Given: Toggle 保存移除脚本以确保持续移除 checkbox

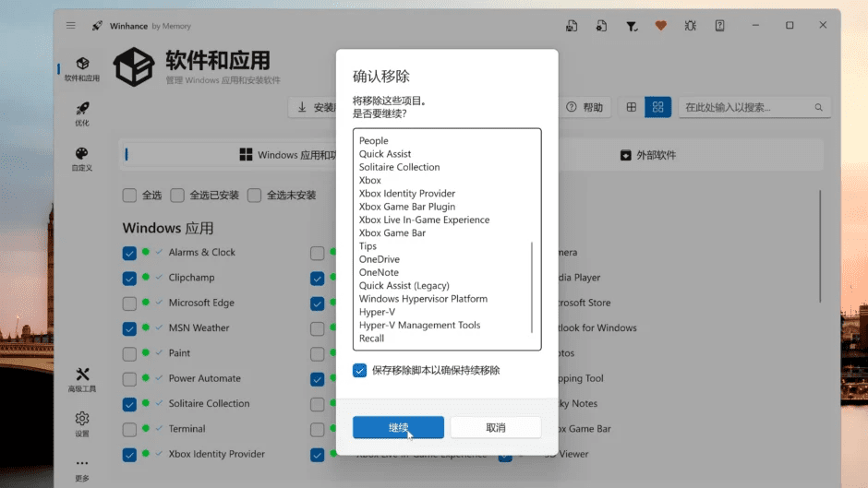Looking at the screenshot, I should point(360,370).
